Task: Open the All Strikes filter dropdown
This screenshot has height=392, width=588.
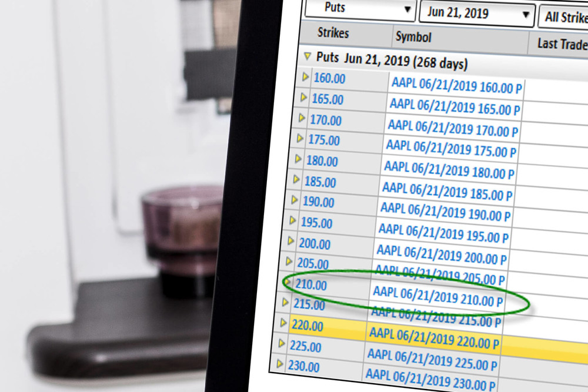Action: [564, 17]
